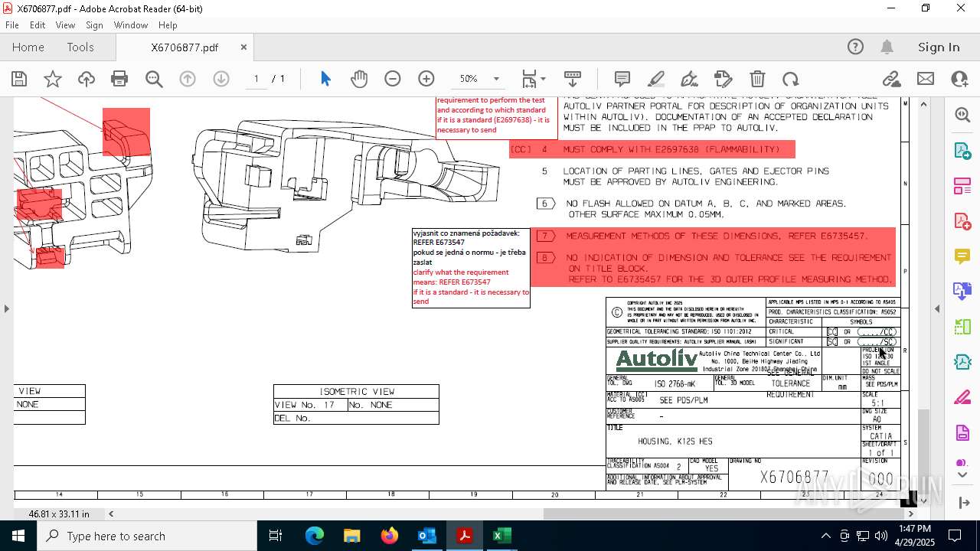The height and width of the screenshot is (551, 980).
Task: Open Microsoft Edge from the taskbar
Action: coord(315,536)
